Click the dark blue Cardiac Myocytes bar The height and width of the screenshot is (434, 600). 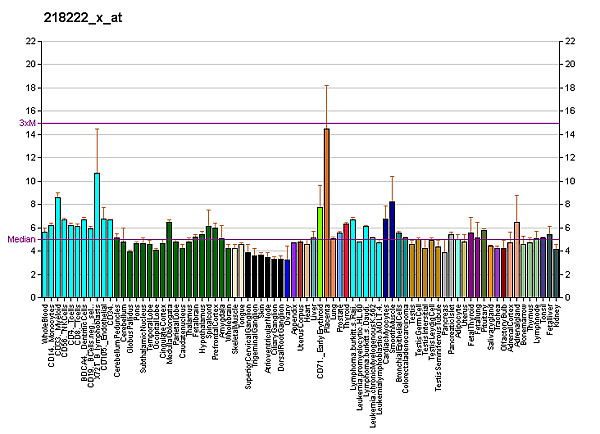point(392,249)
